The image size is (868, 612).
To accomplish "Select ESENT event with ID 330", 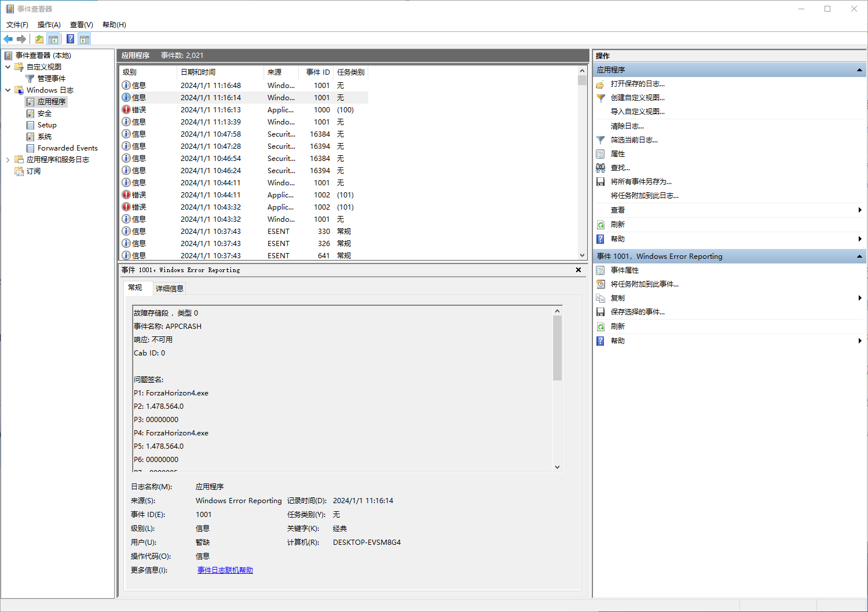I will coord(244,232).
